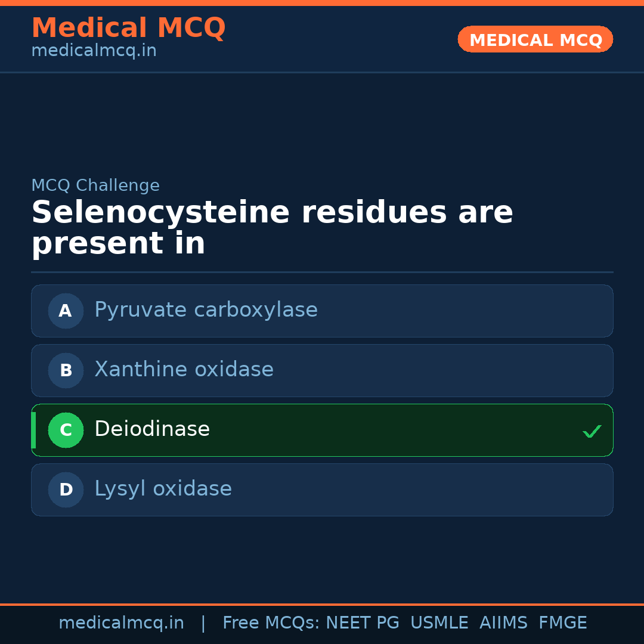
Task: Open medicalmcq.in link in the footer
Action: (x=121, y=623)
